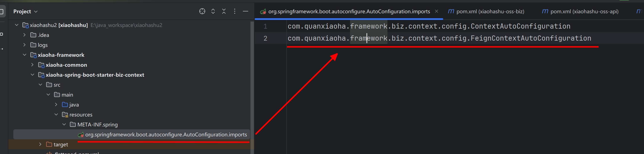Expand the java source folder

56,105
